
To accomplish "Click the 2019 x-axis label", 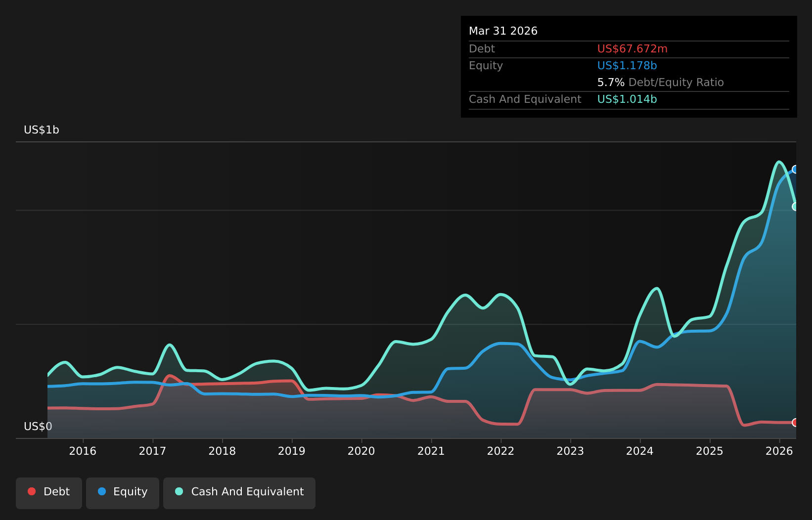I will pyautogui.click(x=292, y=451).
